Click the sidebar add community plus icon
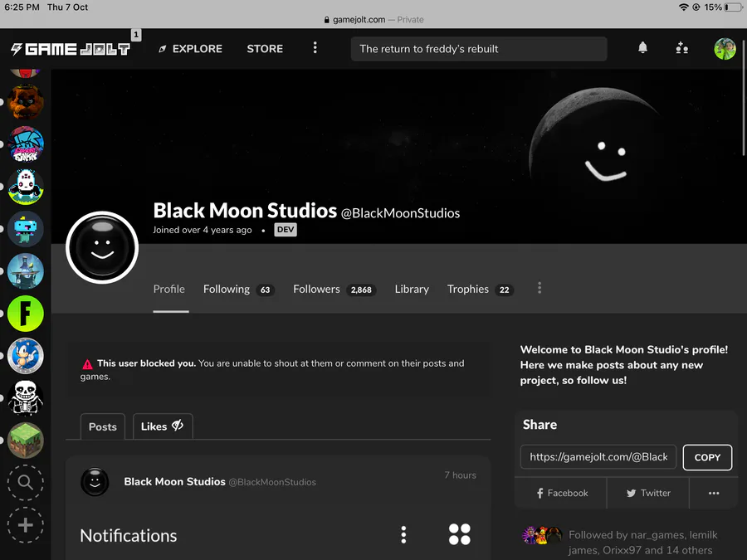This screenshot has height=560, width=747. (26, 525)
